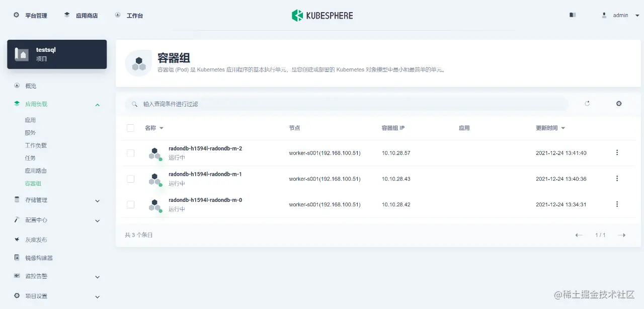Navigate to next page with right arrow
Image resolution: width=644 pixels, height=309 pixels.
pos(623,235)
